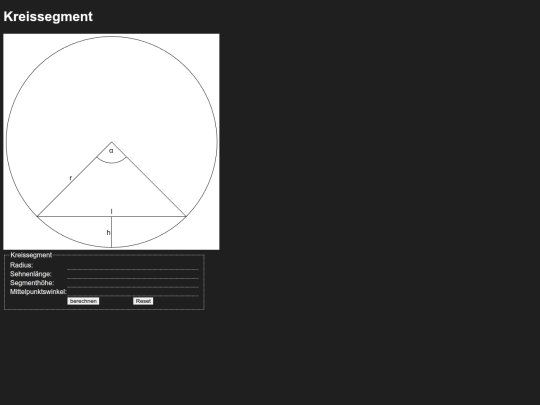
Task: Click the Kreissegment page heading
Action: tap(48, 17)
